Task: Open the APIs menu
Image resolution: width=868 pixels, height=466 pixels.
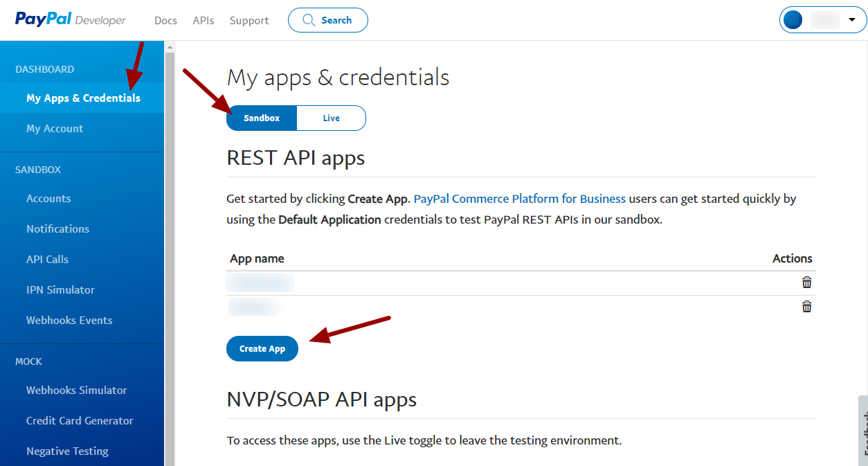Action: pyautogui.click(x=204, y=21)
